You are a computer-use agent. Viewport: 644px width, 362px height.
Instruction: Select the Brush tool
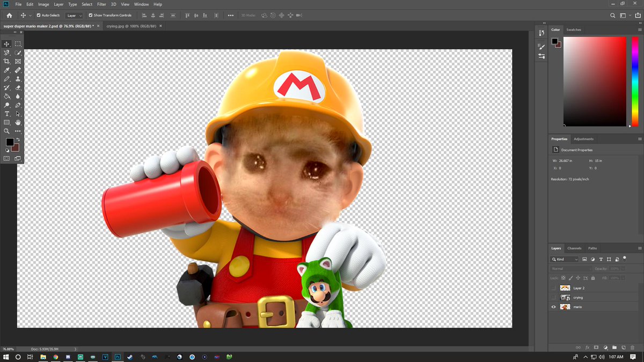(7, 79)
